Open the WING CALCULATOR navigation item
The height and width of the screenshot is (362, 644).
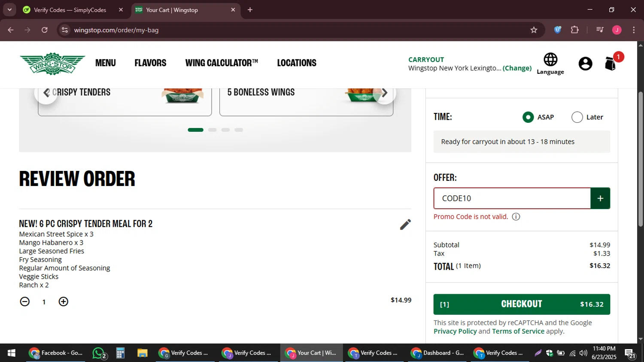tap(222, 63)
